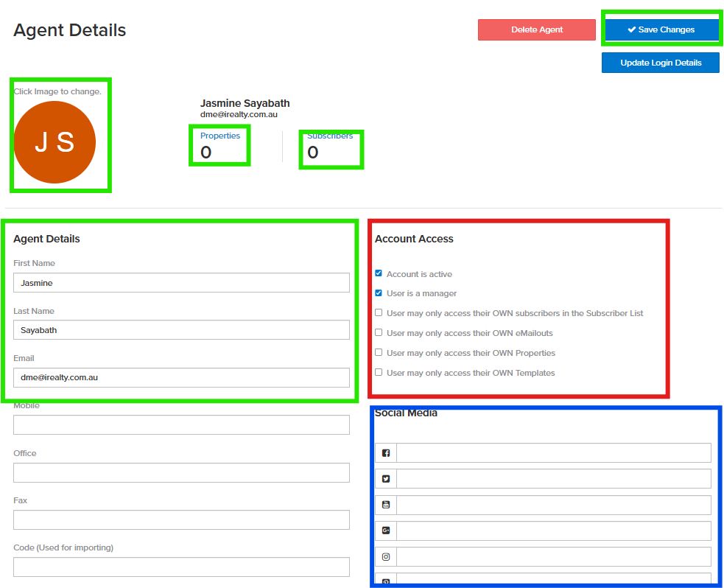Screen dimensions: 724x588
Task: Click the JS avatar image to change it
Action: [55, 142]
